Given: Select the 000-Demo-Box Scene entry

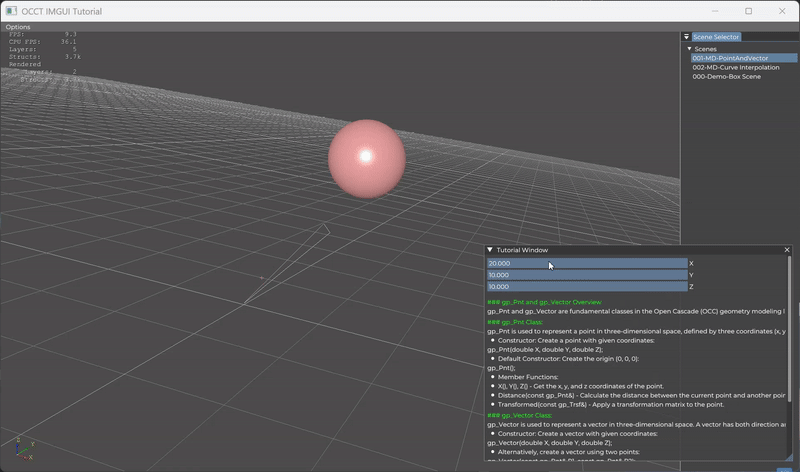Looking at the screenshot, I should 727,77.
